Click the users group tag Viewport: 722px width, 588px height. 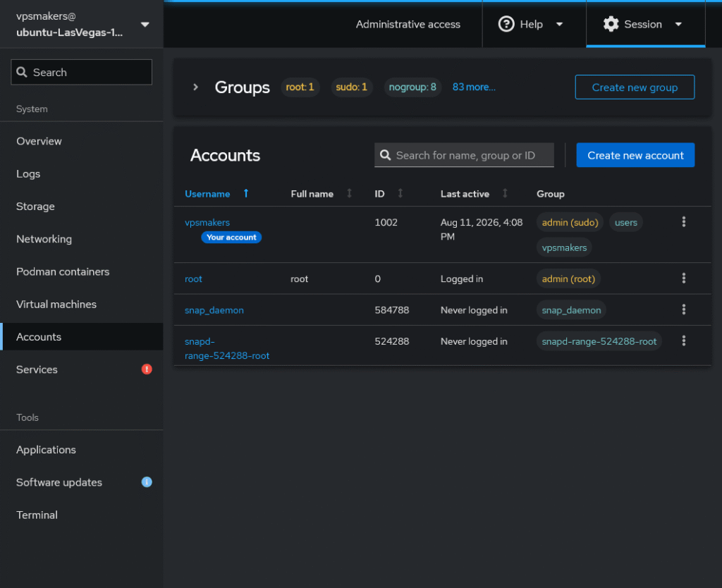626,222
